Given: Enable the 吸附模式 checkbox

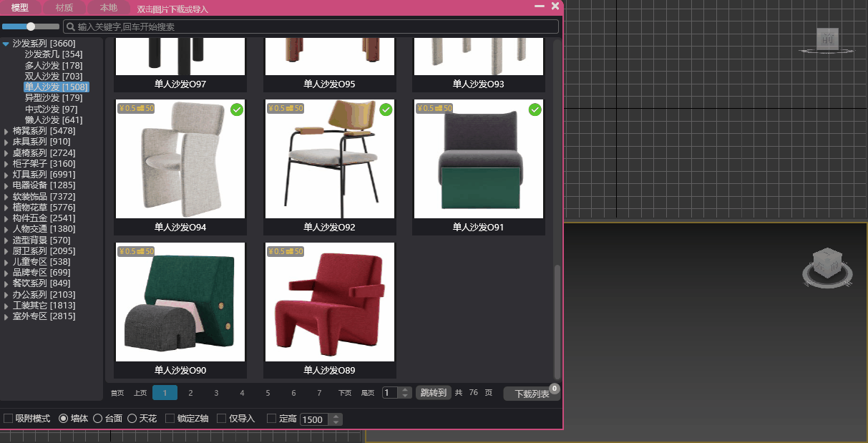Looking at the screenshot, I should pos(8,418).
